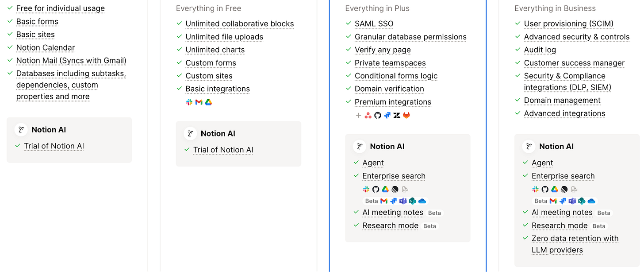
Task: Click Google Drive icon in Everything in Plus Enterprise search
Action: pyautogui.click(x=385, y=189)
